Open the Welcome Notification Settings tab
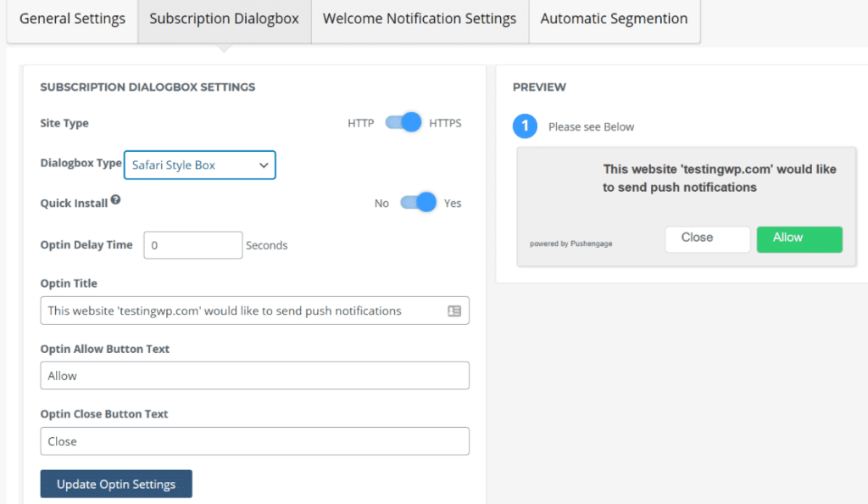Image resolution: width=868 pixels, height=504 pixels. point(419,18)
